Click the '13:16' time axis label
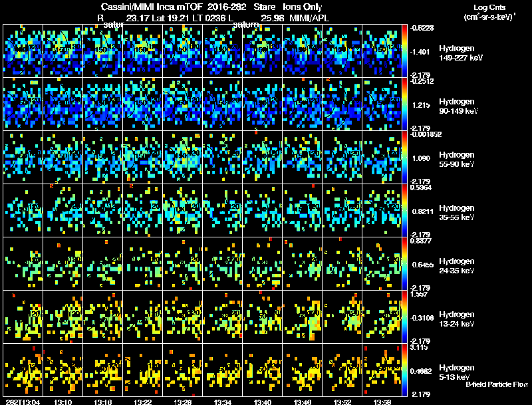This screenshot has height=405, width=532. (103, 402)
